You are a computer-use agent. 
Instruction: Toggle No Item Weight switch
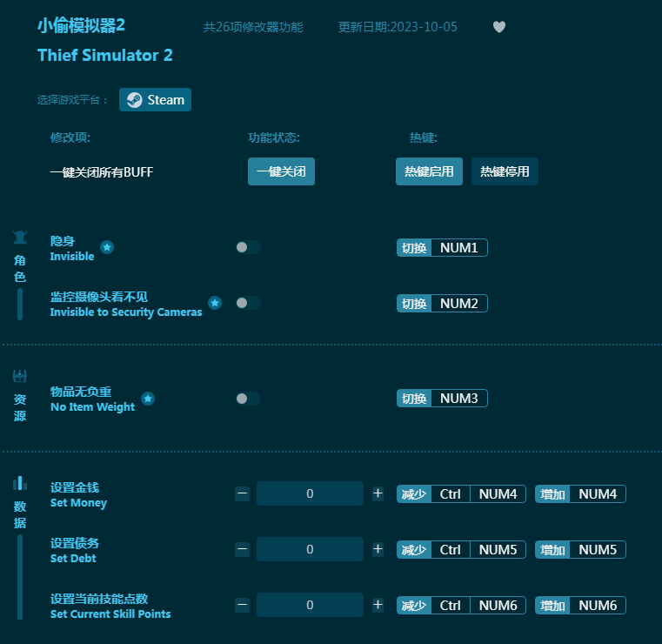click(248, 399)
